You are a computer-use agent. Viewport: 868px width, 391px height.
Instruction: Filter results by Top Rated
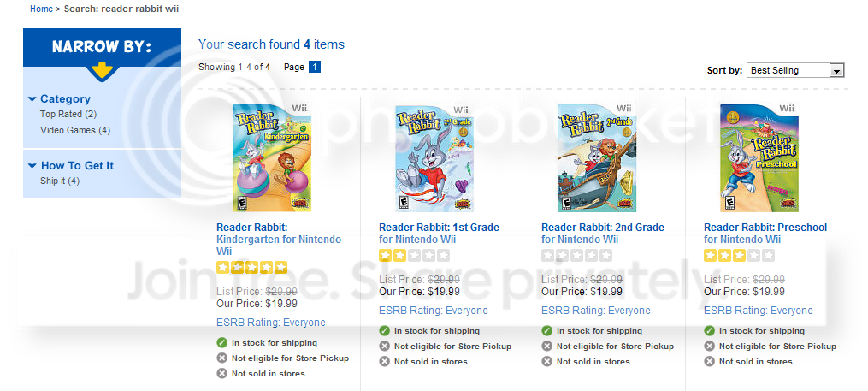coord(68,114)
